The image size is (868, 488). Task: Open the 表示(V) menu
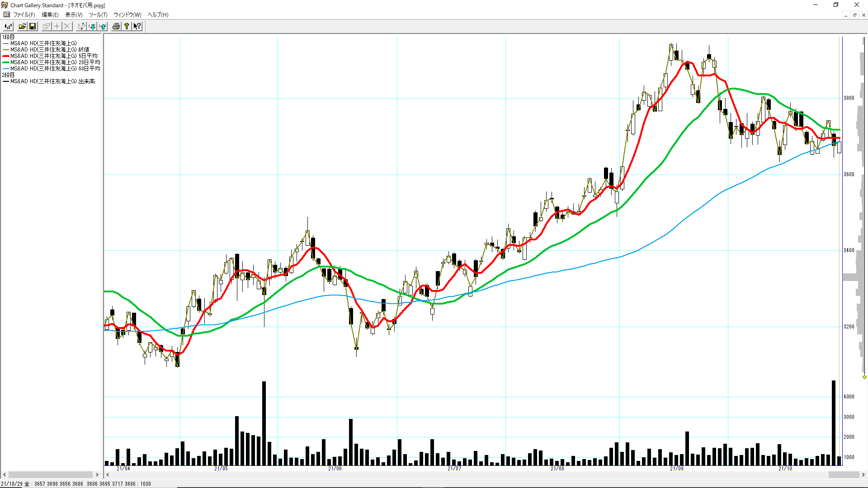click(74, 15)
